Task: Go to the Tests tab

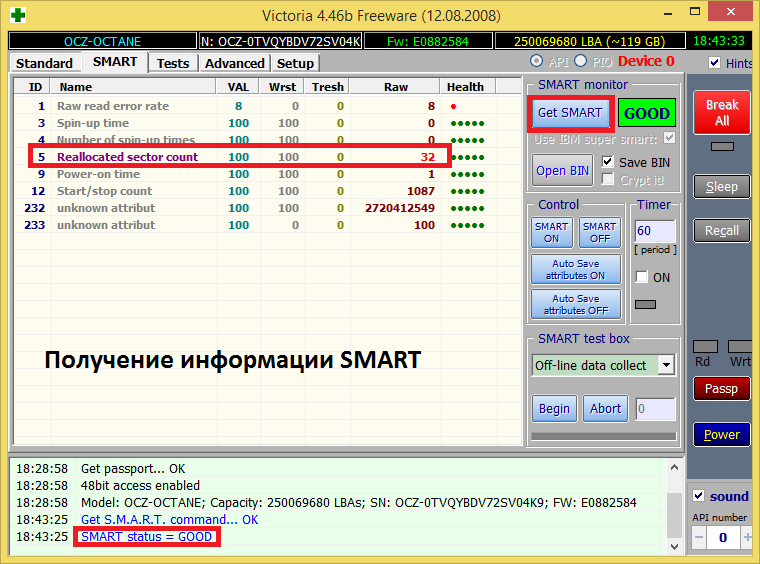Action: [x=173, y=63]
